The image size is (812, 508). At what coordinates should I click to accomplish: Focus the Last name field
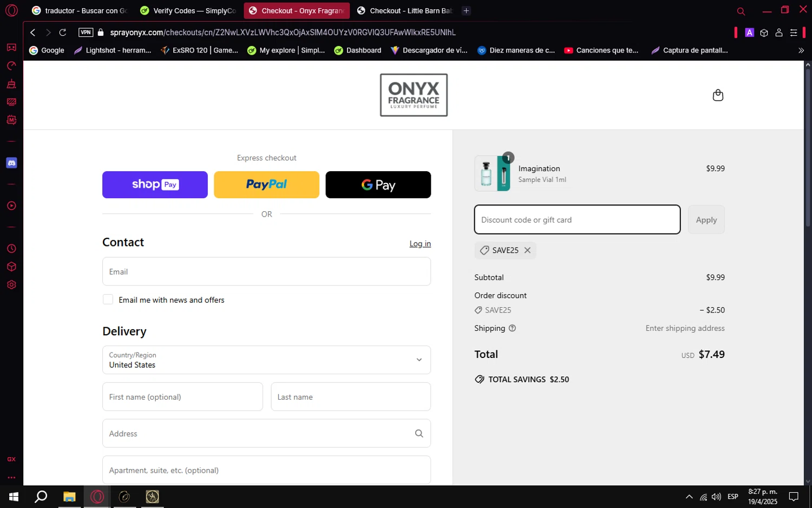point(351,397)
